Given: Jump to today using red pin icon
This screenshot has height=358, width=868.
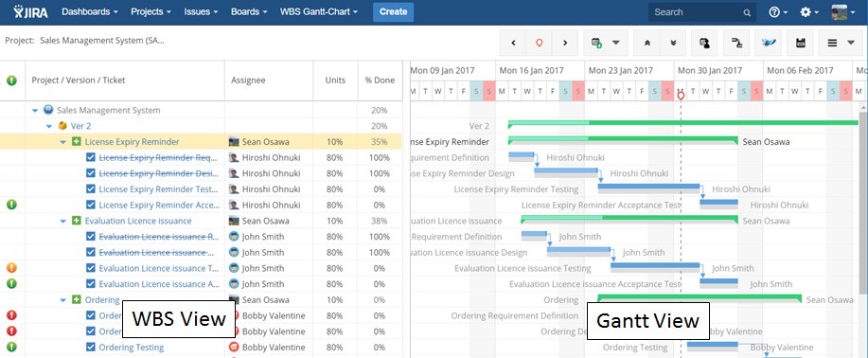Looking at the screenshot, I should [540, 43].
